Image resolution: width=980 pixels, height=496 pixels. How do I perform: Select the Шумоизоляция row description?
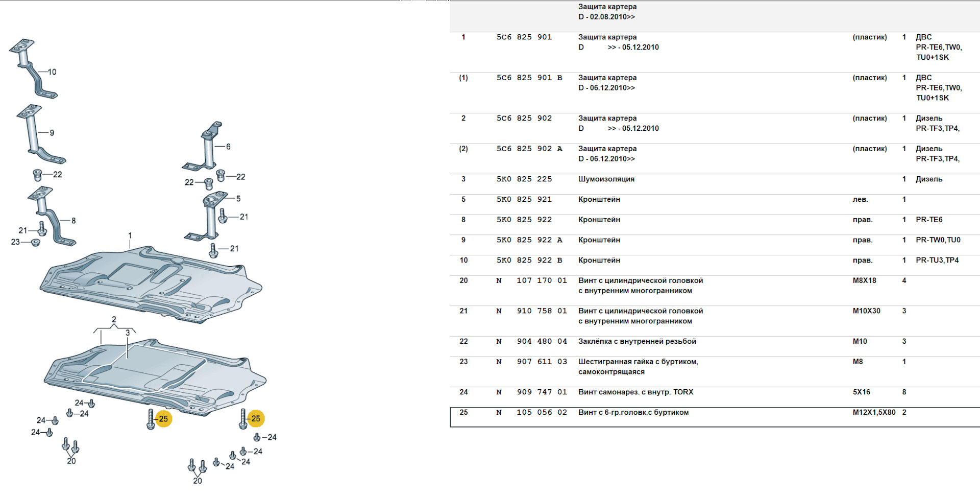click(x=606, y=179)
